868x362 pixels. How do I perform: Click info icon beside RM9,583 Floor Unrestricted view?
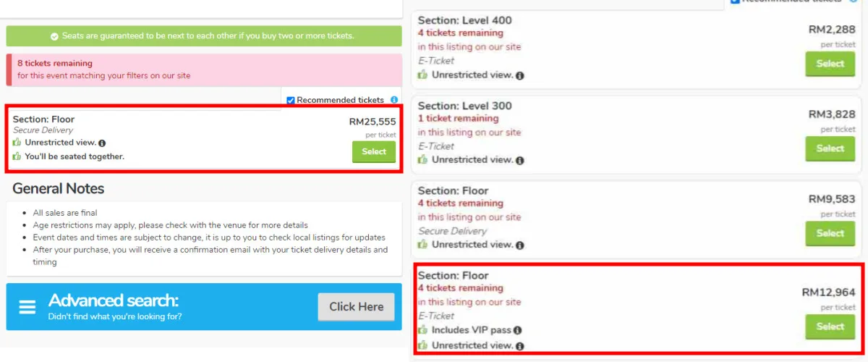point(520,245)
